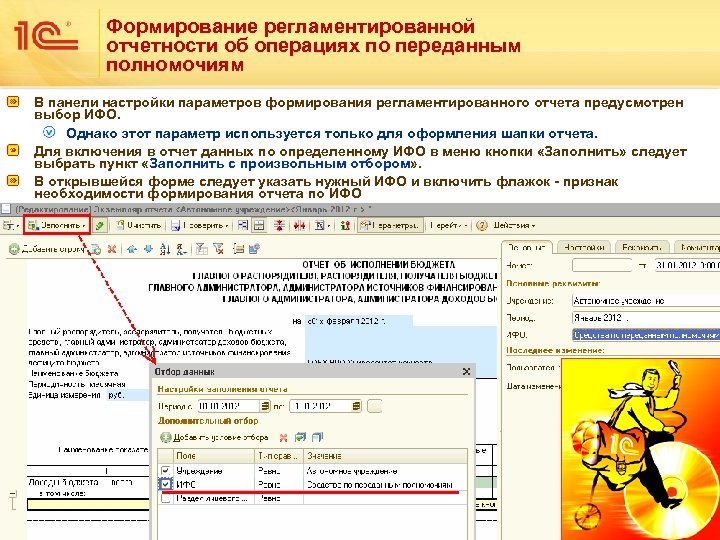This screenshot has width=720, height=540.
Task: Switch to the Бюджеты tab on the right panel
Action: click(641, 247)
